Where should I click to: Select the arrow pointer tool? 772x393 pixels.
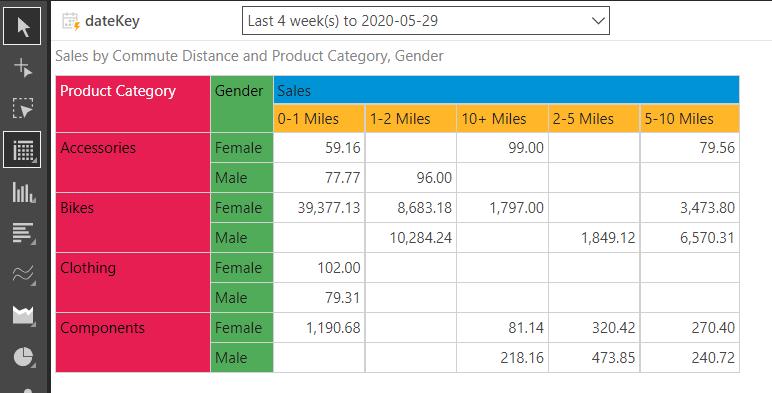click(x=22, y=27)
